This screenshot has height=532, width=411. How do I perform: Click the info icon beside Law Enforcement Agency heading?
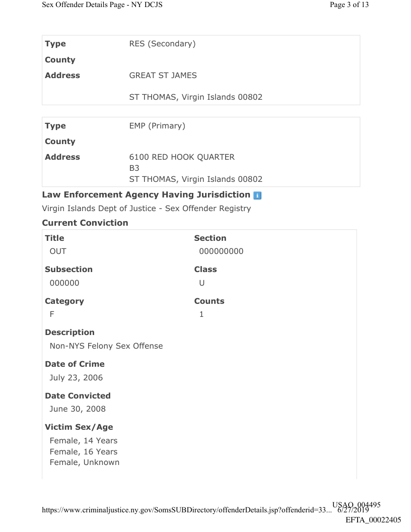point(258,195)
